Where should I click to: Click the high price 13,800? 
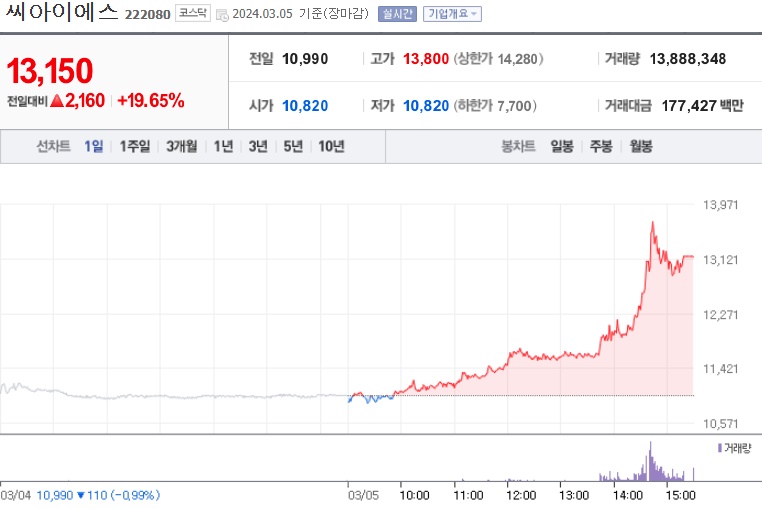pyautogui.click(x=426, y=59)
